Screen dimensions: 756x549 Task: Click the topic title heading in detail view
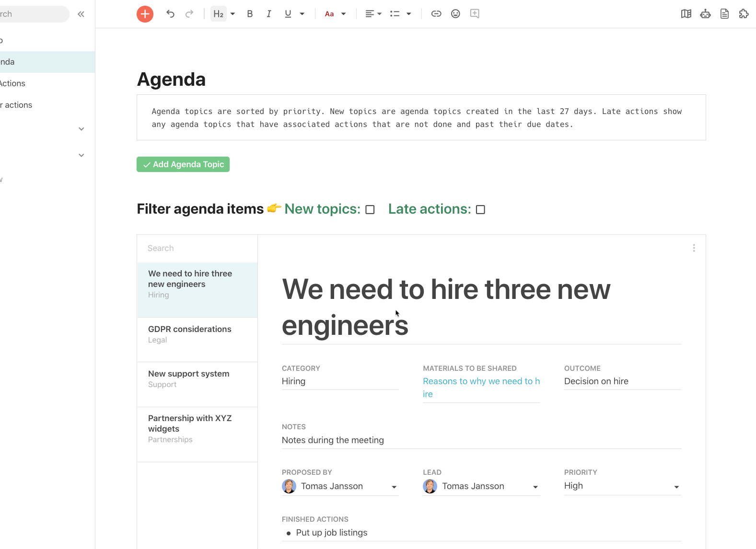tap(446, 308)
